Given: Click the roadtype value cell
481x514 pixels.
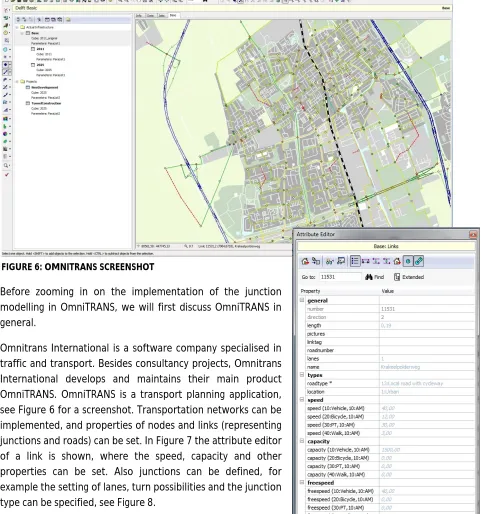Looking at the screenshot, I should point(427,383).
